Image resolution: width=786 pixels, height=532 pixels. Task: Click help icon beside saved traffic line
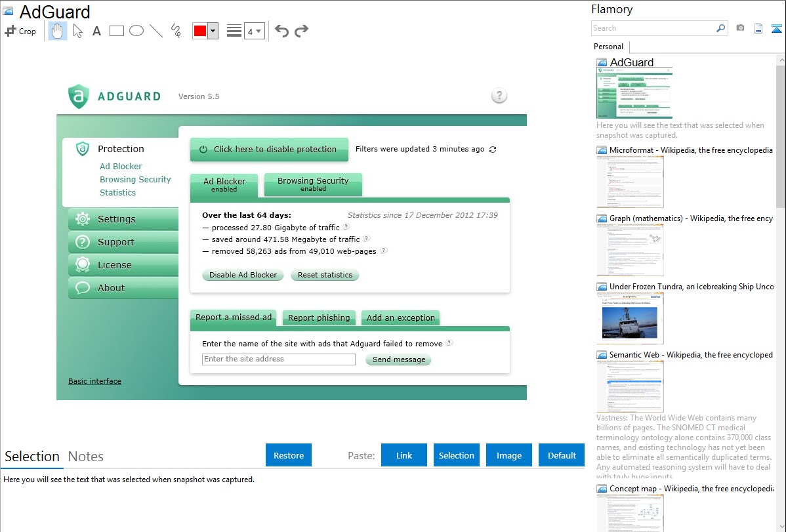pyautogui.click(x=367, y=239)
